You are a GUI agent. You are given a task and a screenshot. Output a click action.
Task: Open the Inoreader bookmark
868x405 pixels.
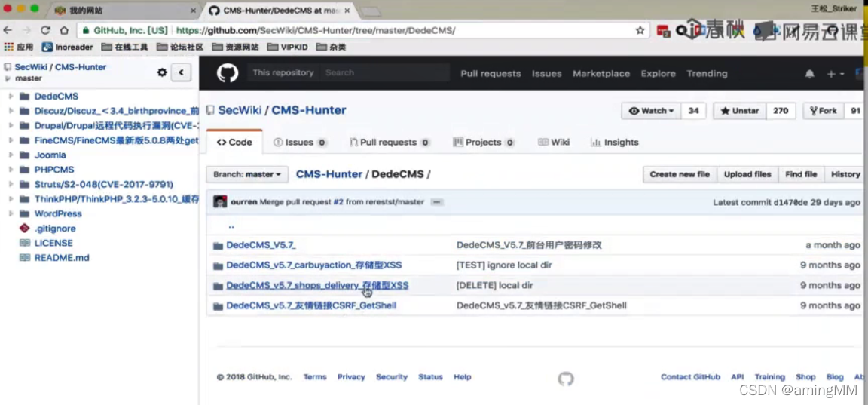(x=68, y=47)
